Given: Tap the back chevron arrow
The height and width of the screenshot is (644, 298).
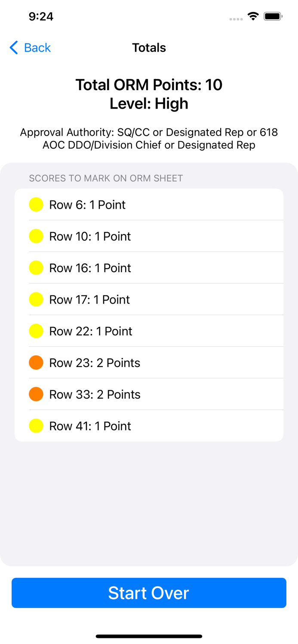Looking at the screenshot, I should pyautogui.click(x=13, y=48).
